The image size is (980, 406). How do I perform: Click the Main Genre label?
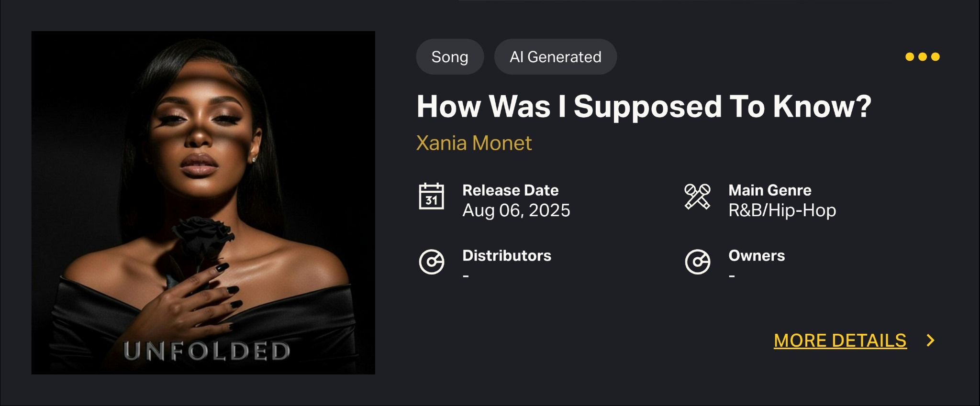pos(770,190)
